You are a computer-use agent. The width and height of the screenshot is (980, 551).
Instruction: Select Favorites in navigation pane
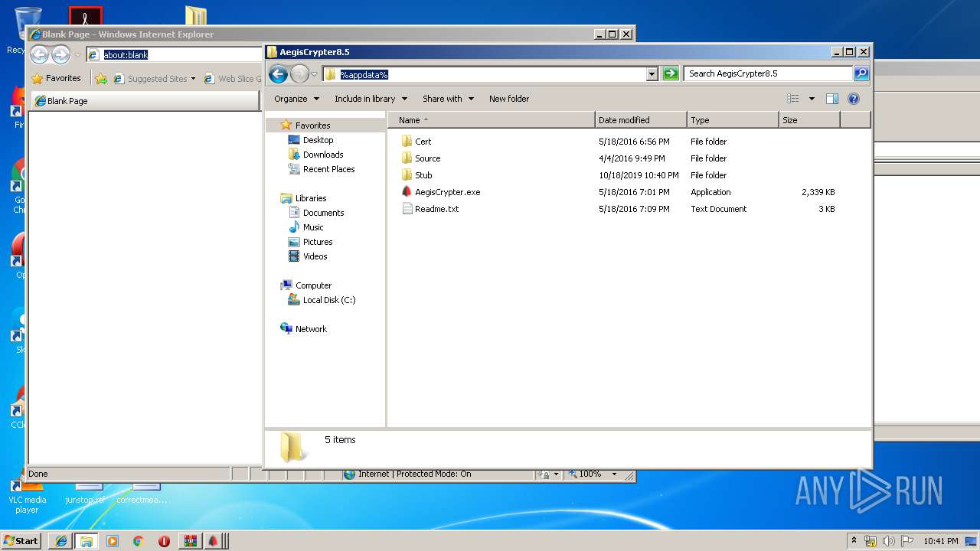(312, 126)
